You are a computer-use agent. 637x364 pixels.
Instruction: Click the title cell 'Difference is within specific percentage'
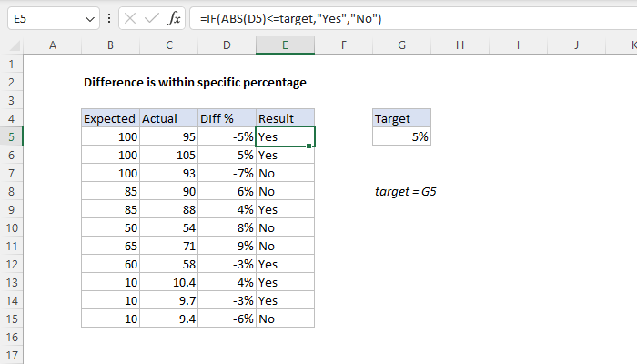[x=195, y=82]
